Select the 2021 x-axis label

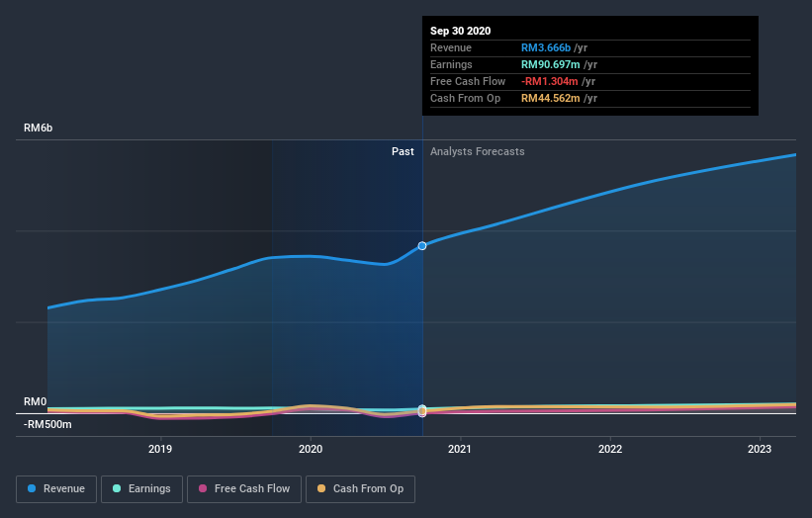460,449
